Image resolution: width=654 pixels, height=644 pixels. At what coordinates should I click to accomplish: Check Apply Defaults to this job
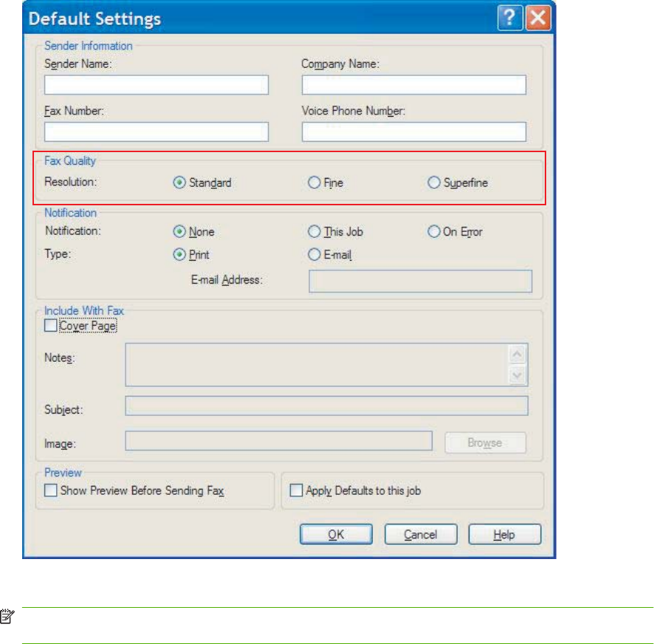click(x=296, y=490)
